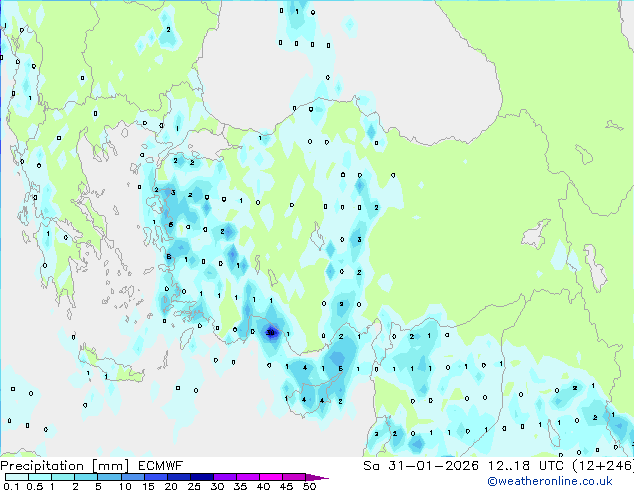Click the '25' legend scale label
The image size is (634, 490).
(x=194, y=486)
